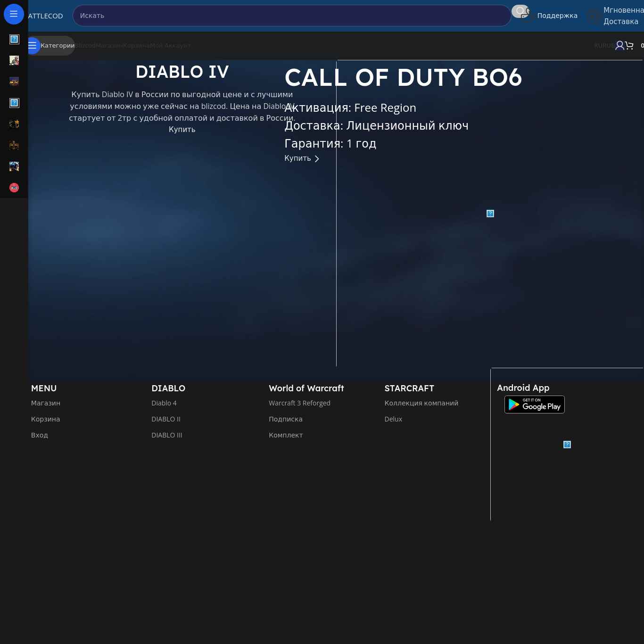This screenshot has width=644, height=644.
Task: Open footer link Комплект
Action: click(x=286, y=435)
